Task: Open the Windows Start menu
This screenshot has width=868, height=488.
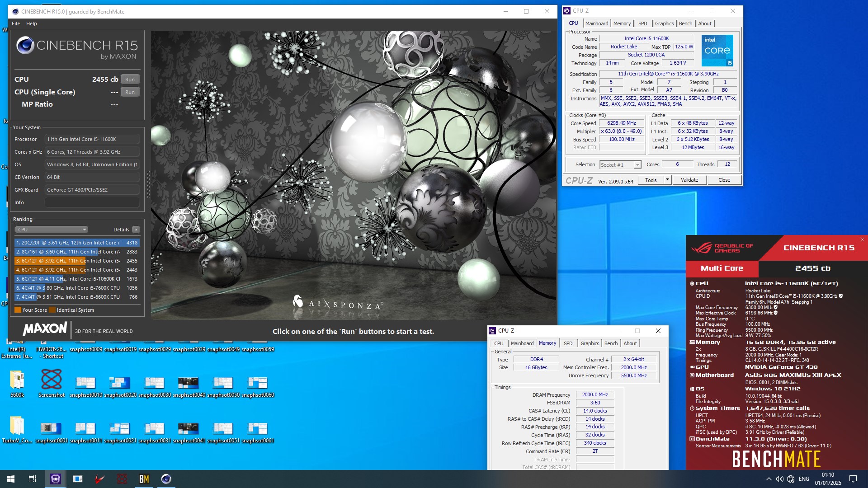Action: (11, 479)
